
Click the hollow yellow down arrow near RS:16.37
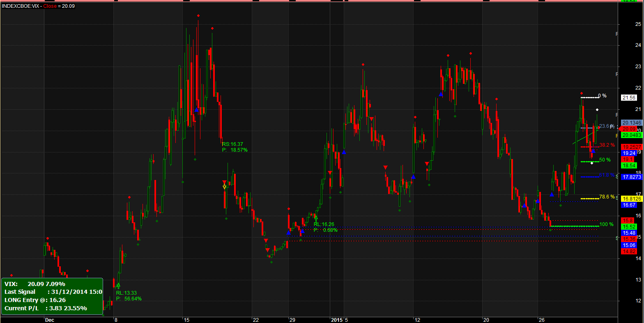(x=224, y=187)
